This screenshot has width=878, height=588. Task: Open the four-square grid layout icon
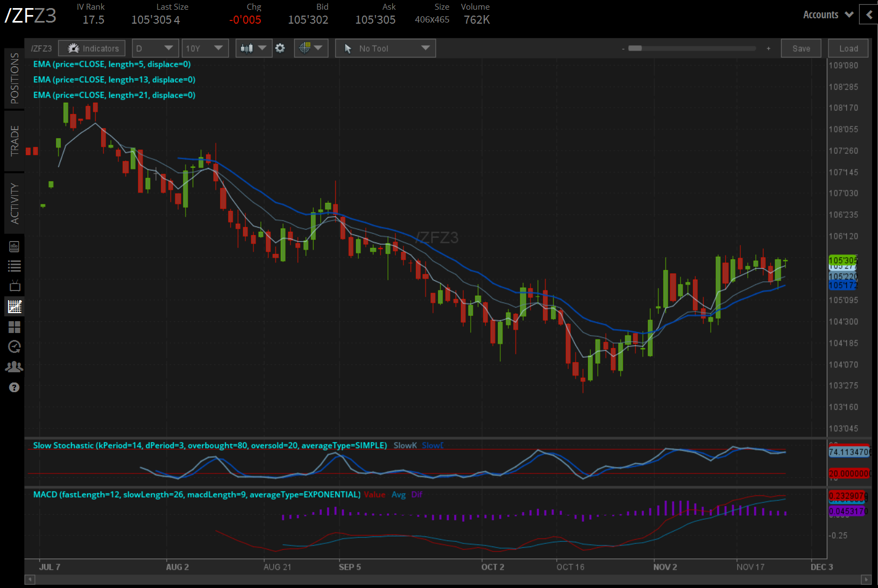click(15, 327)
